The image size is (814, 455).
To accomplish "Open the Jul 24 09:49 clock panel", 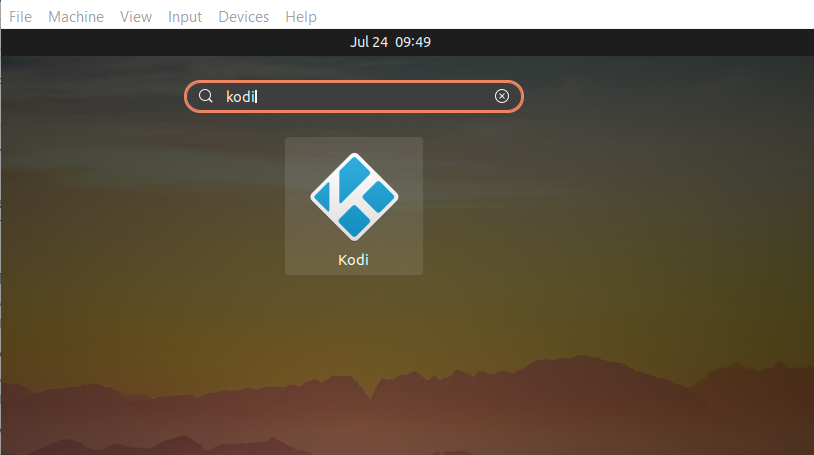I will point(390,42).
